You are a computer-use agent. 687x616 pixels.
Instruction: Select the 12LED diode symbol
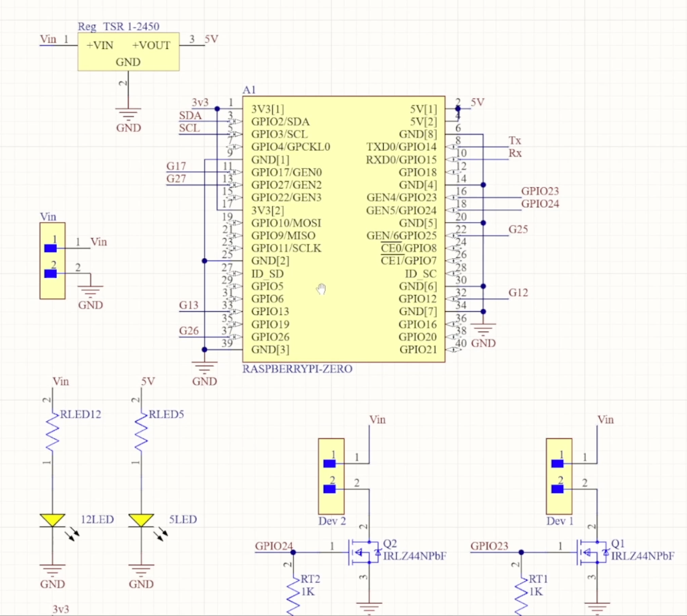pos(52,520)
